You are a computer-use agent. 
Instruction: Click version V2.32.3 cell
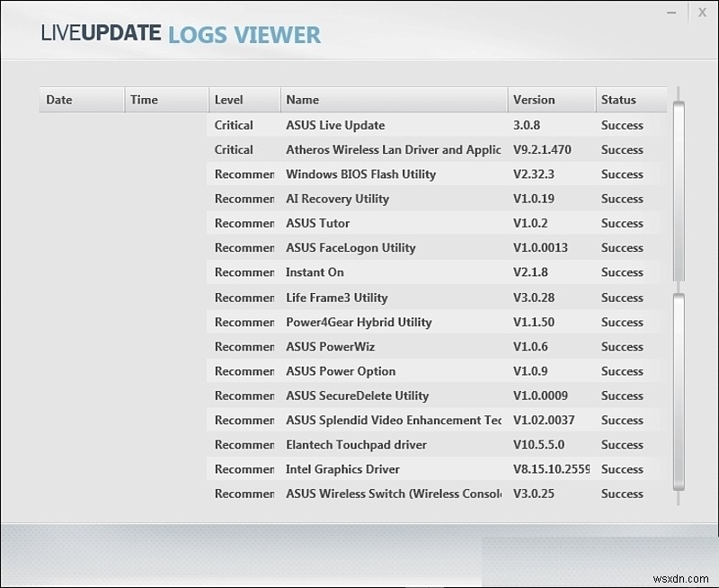pyautogui.click(x=533, y=174)
